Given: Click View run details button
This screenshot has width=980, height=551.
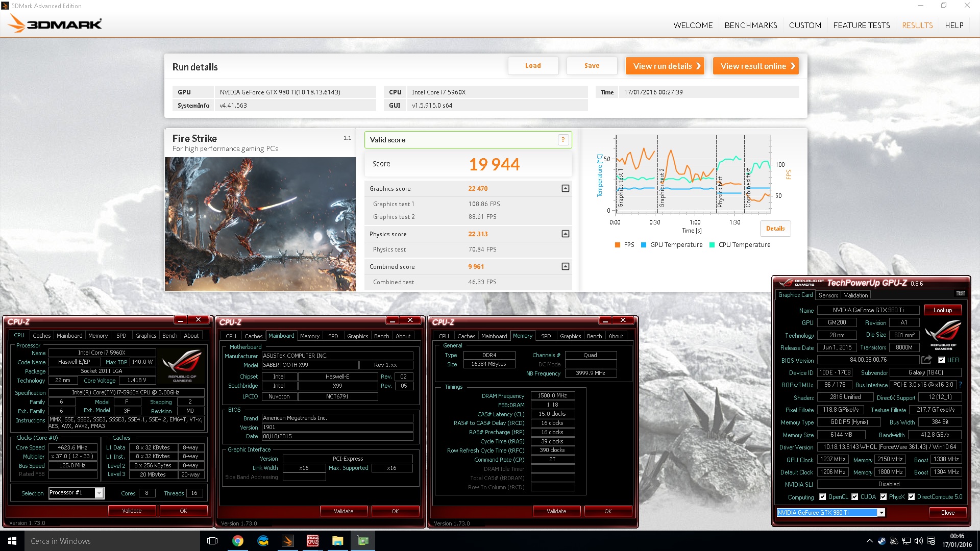Looking at the screenshot, I should (665, 66).
